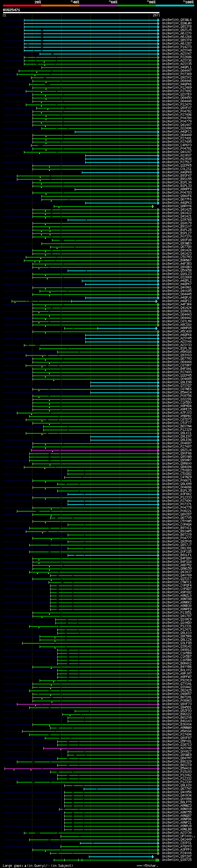Open hit UniRef100_Q8S3T8
This screenshot has width=197, height=868.
pyautogui.click(x=177, y=26)
